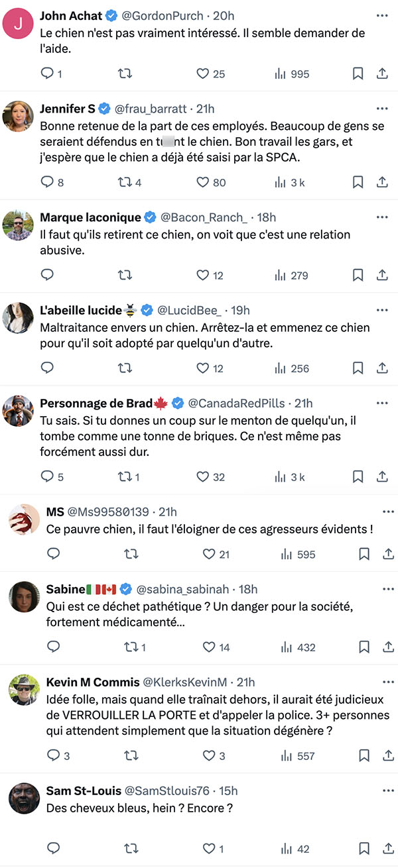Reply to John Achat's tweet
Image resolution: width=398 pixels, height=868 pixels.
click(46, 74)
